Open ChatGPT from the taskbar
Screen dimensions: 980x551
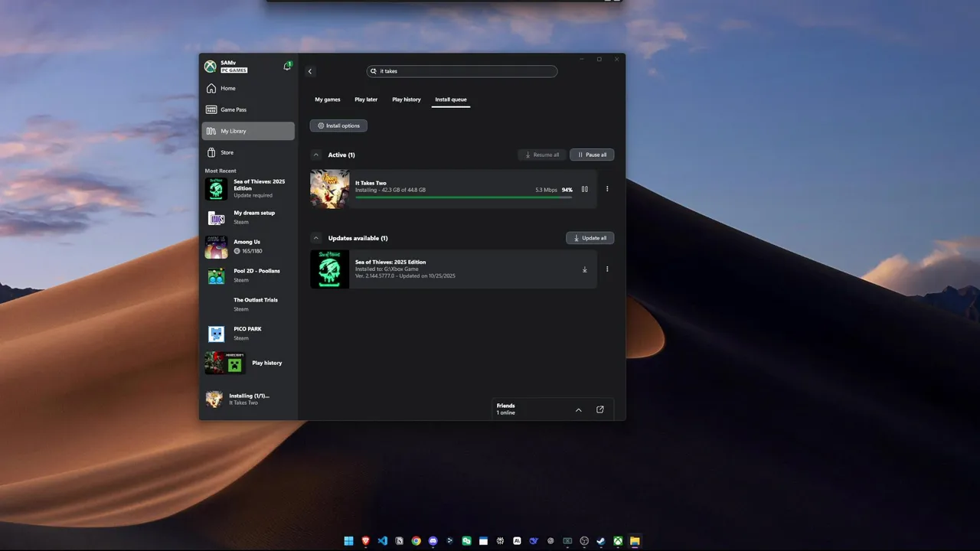550,541
